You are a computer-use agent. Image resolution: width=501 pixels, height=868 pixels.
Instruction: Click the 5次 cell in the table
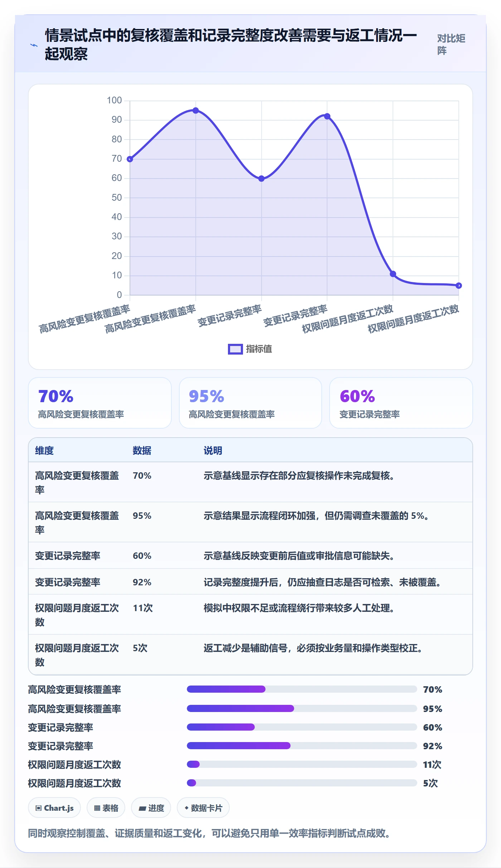pyautogui.click(x=140, y=648)
